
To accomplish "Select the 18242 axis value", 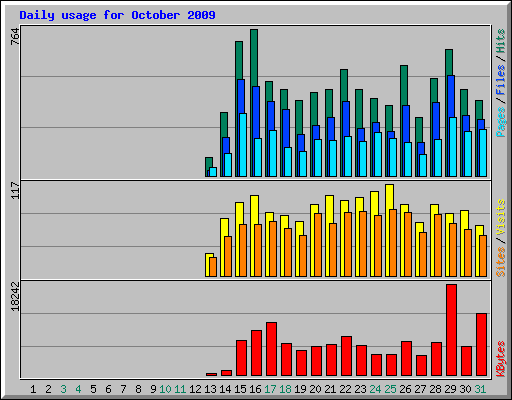I will coord(15,297).
